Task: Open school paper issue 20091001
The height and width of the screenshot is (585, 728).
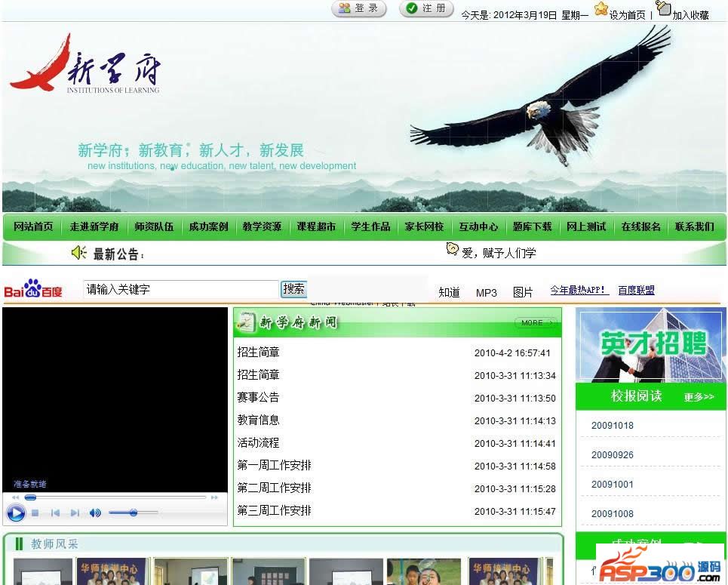Action: [613, 485]
